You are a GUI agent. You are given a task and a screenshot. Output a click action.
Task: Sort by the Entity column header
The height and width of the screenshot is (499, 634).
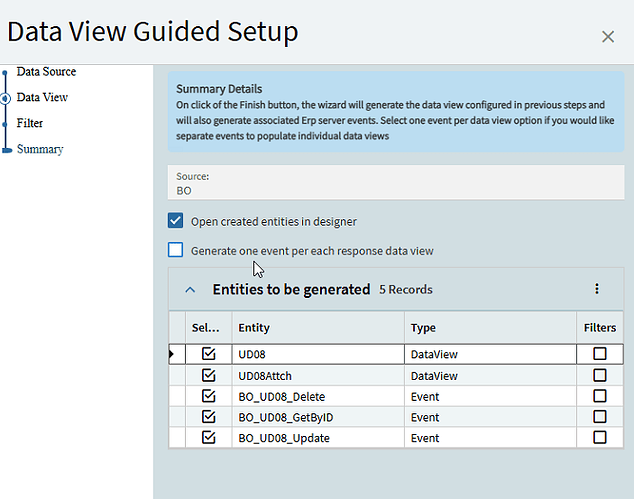coord(254,328)
